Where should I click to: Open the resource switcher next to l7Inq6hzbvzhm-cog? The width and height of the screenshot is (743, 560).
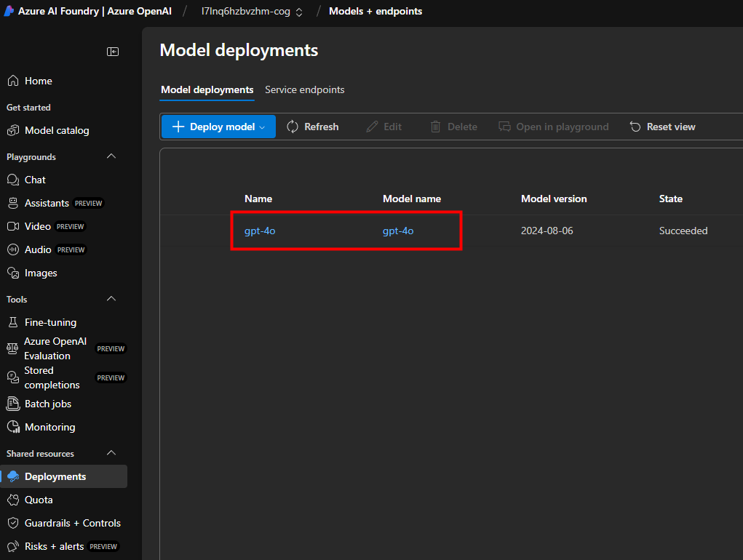[x=299, y=12]
